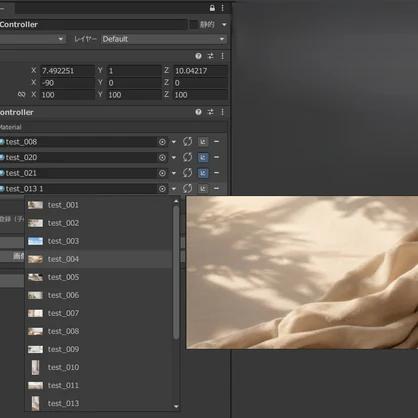Open Controller component preset icon
418x418 pixels.
pyautogui.click(x=210, y=112)
